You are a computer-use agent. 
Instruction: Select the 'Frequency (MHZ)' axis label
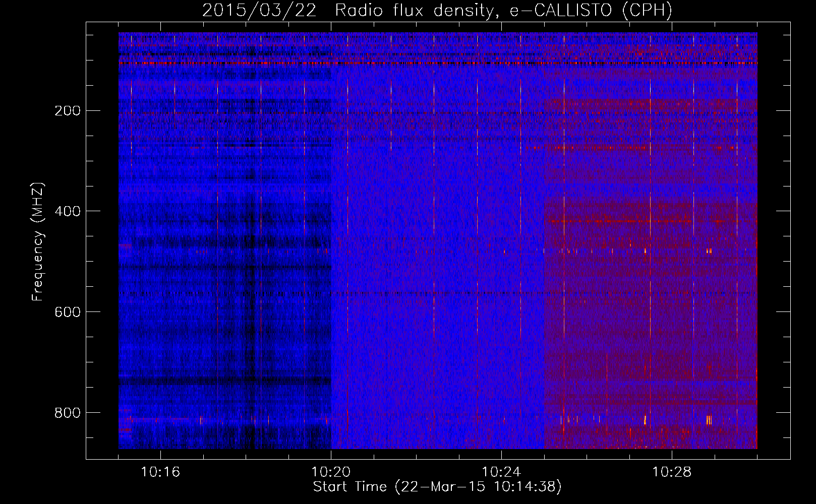(x=38, y=242)
